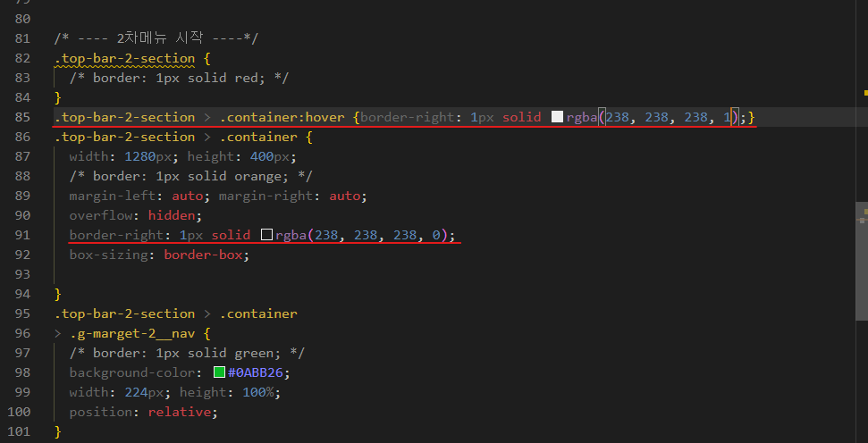
Task: Place cursor on .container:hover selector
Action: [x=282, y=117]
